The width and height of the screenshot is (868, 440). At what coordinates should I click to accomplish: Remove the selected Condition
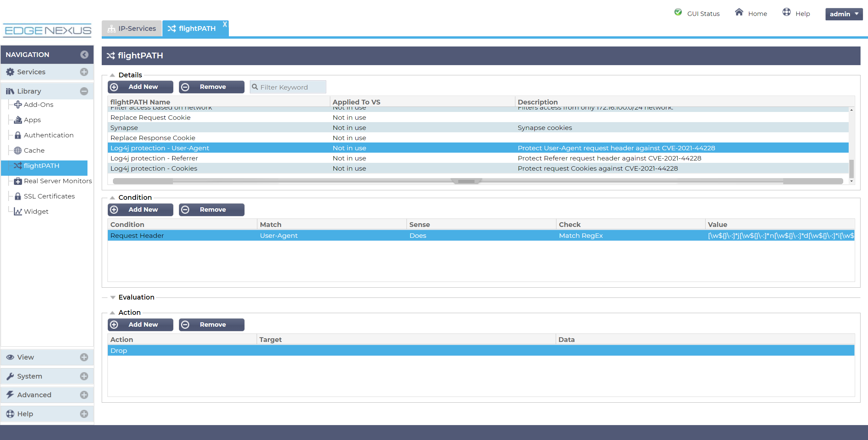pos(212,210)
